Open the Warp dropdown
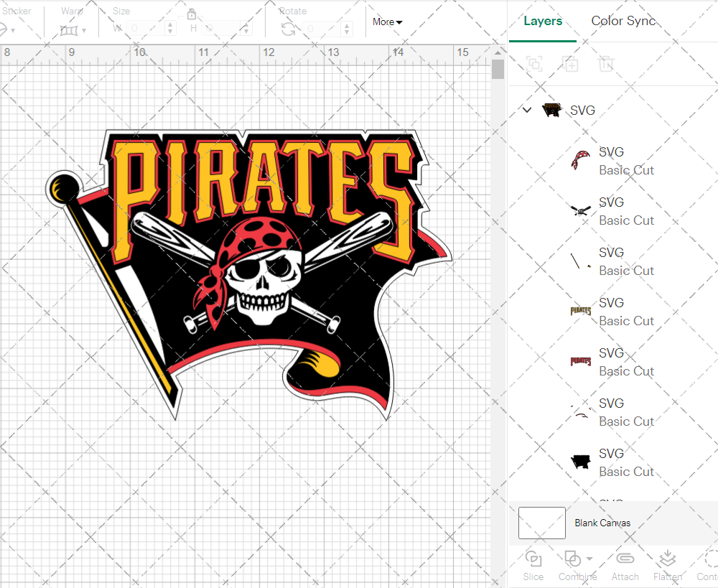Viewport: 718px width, 588px height. [73, 31]
